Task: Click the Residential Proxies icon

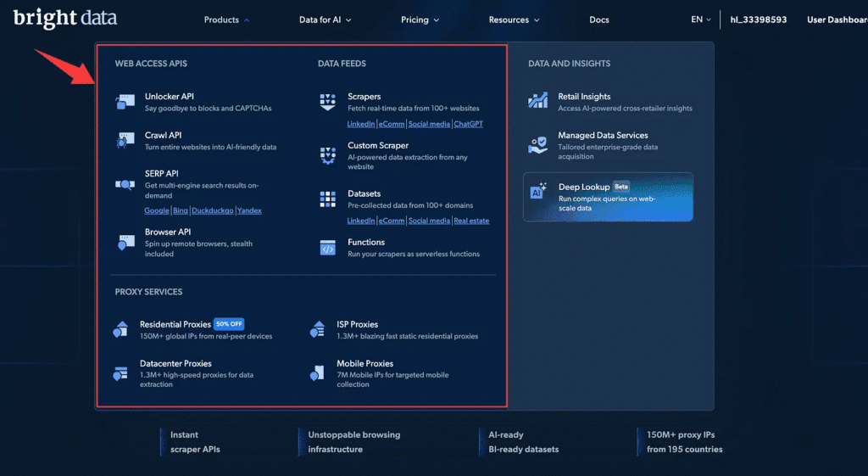Action: [121, 330]
